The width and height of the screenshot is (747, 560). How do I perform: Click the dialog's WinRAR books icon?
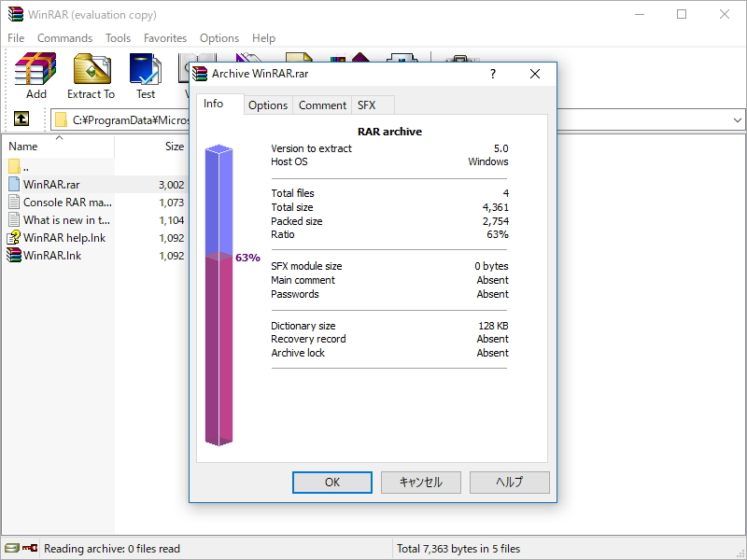point(200,74)
